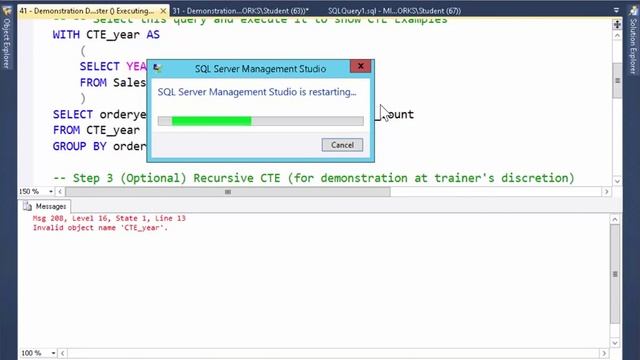
Task: Open the editor 150 % zoom dropdown
Action: (51, 191)
